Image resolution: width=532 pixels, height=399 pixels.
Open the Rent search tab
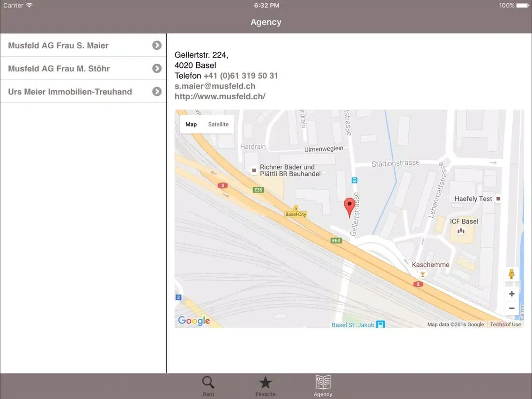(208, 386)
